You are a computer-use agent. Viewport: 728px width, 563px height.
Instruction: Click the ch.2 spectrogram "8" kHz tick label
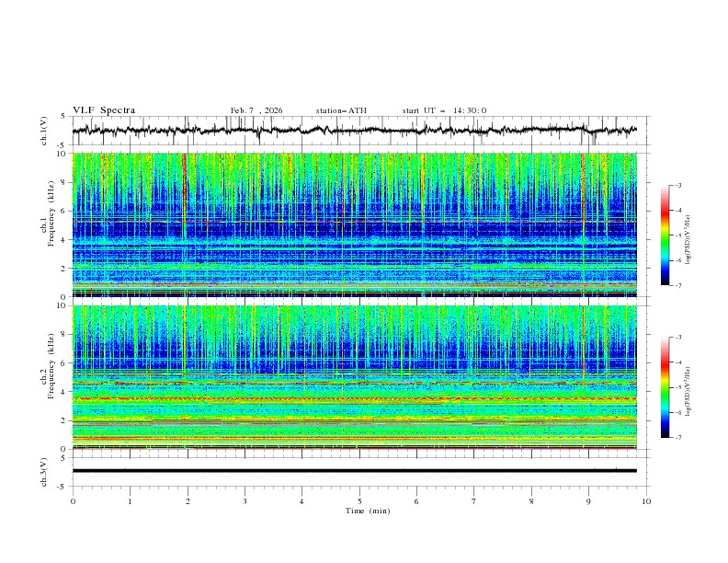64,335
